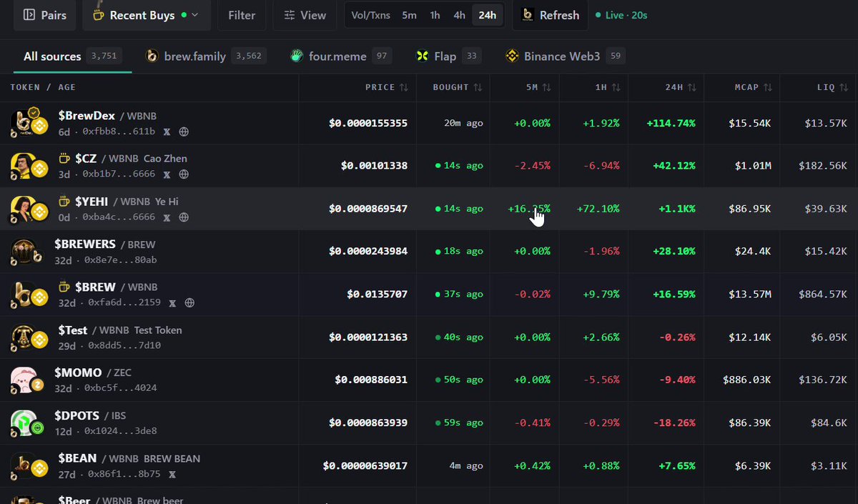
Task: Sort the table by 24H change
Action: tap(680, 87)
